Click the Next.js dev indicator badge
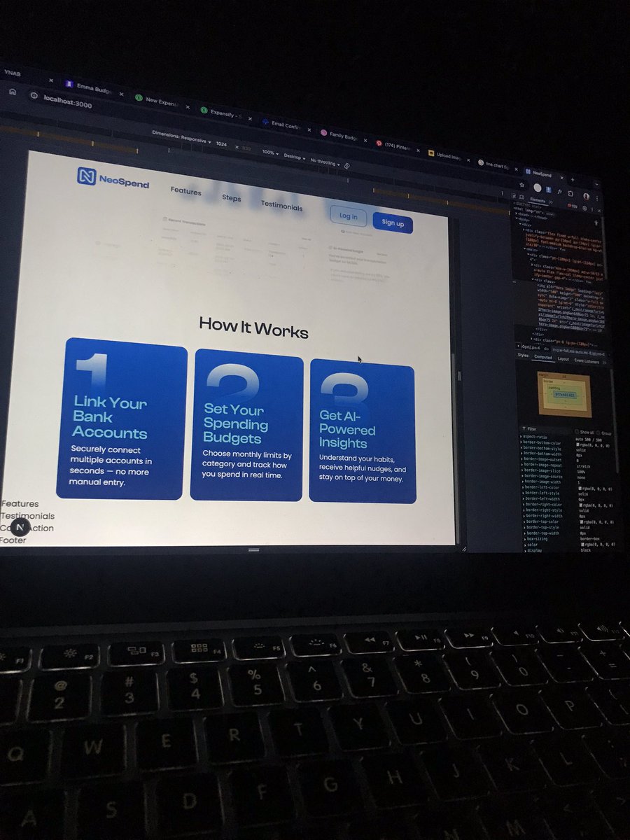The height and width of the screenshot is (840, 630). 20,528
